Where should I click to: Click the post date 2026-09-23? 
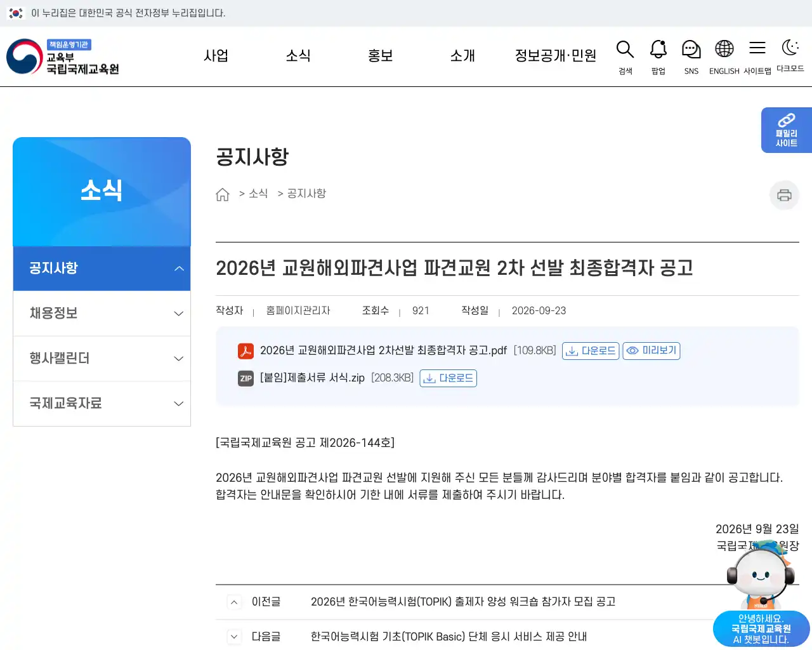(539, 311)
